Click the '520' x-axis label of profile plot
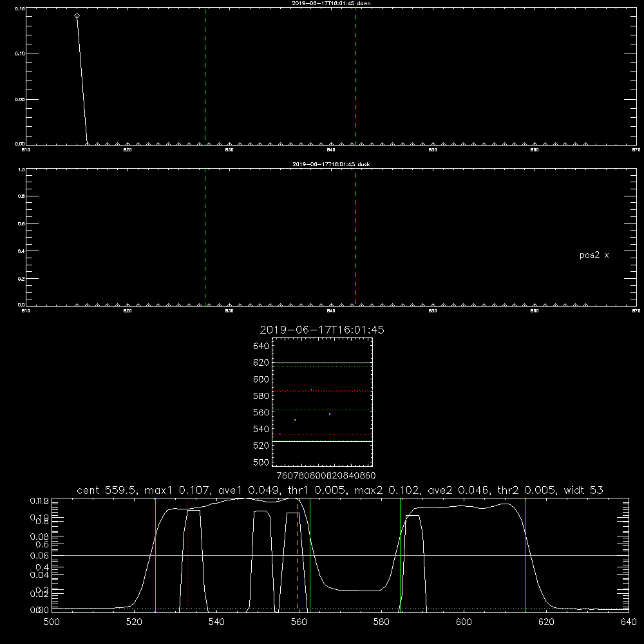Image resolution: width=644 pixels, height=644 pixels. tap(134, 622)
